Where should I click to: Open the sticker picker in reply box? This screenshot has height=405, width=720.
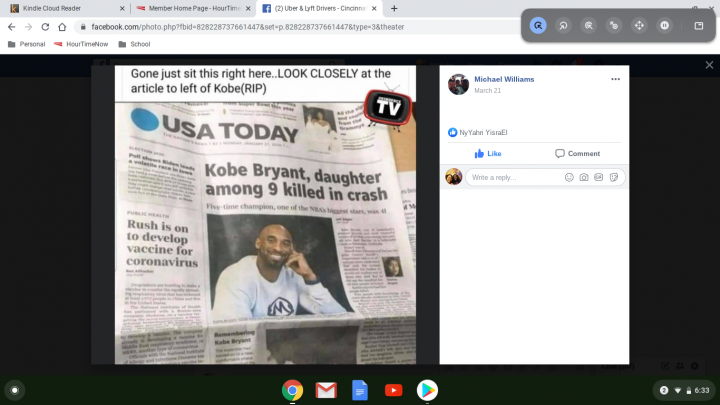pyautogui.click(x=614, y=177)
